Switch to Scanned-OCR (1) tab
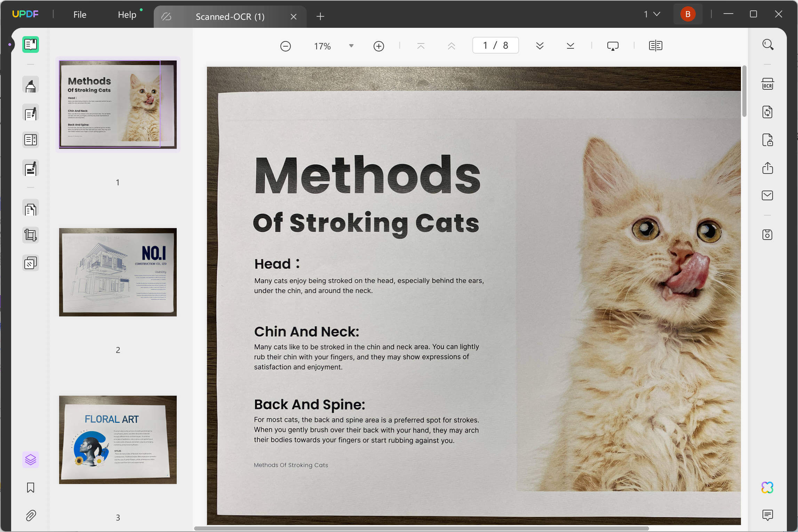Image resolution: width=798 pixels, height=532 pixels. click(230, 17)
